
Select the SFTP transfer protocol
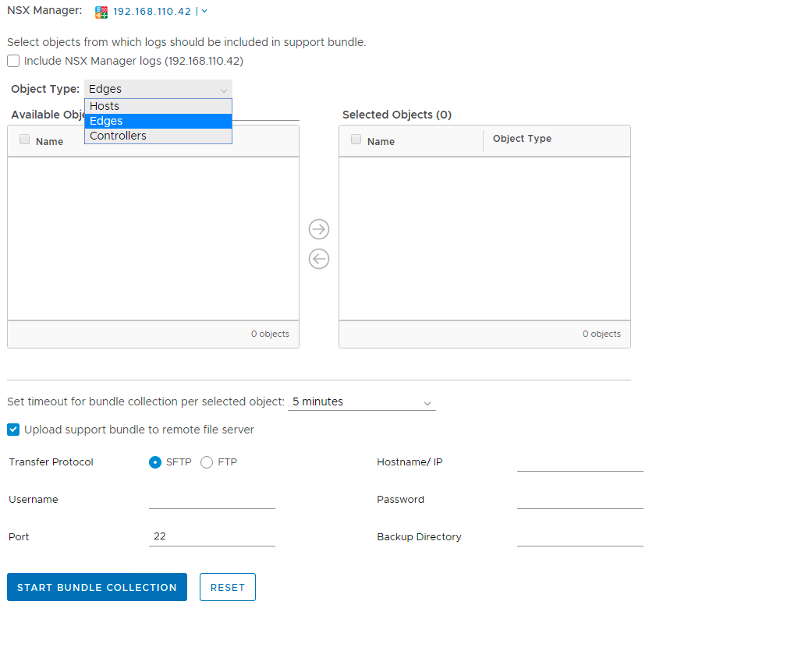[x=155, y=462]
